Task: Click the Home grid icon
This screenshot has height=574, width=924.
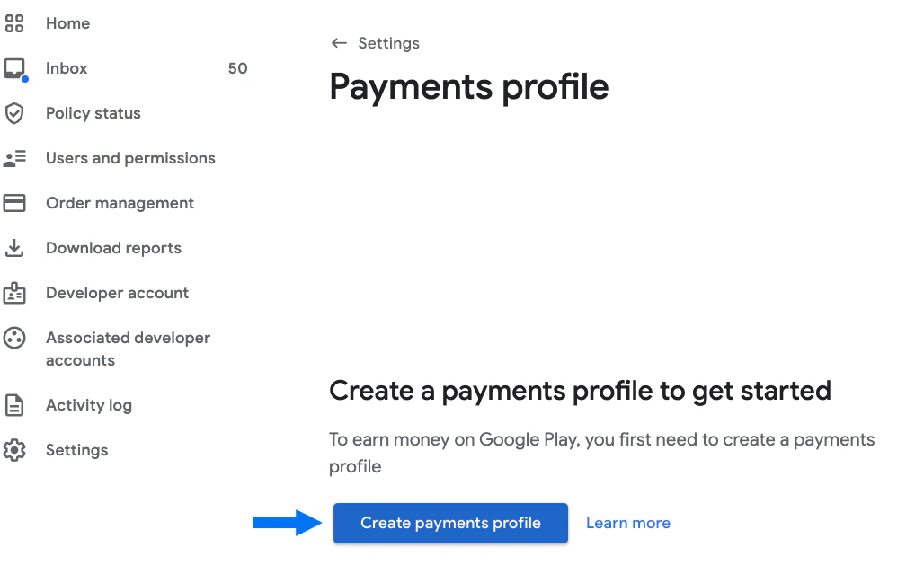Action: pos(14,23)
